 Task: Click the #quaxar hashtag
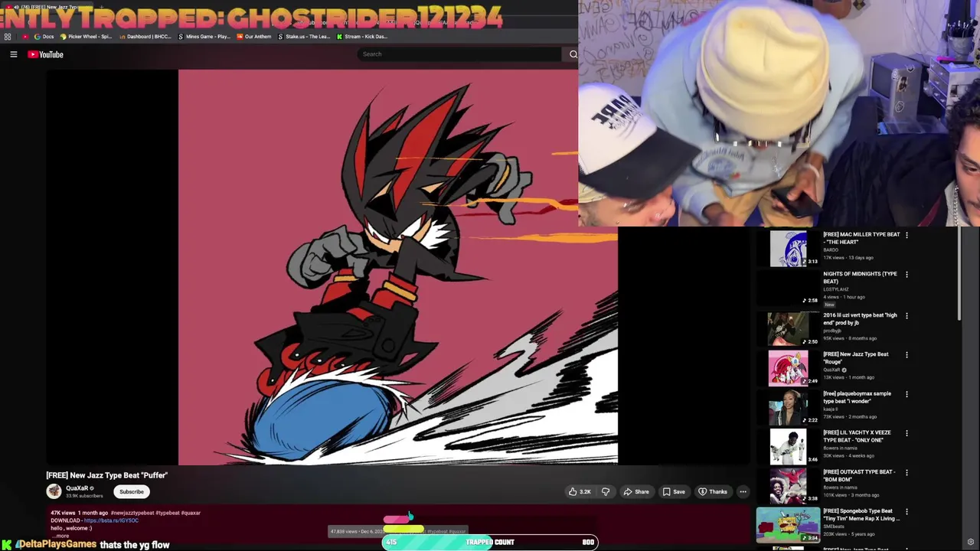coord(191,513)
